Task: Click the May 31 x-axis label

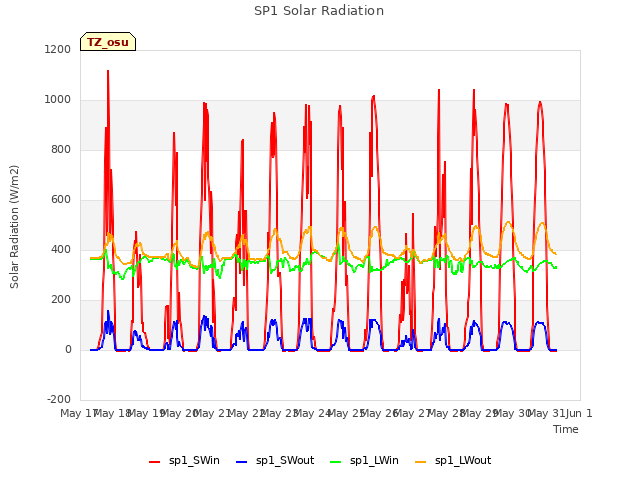Action: [545, 413]
